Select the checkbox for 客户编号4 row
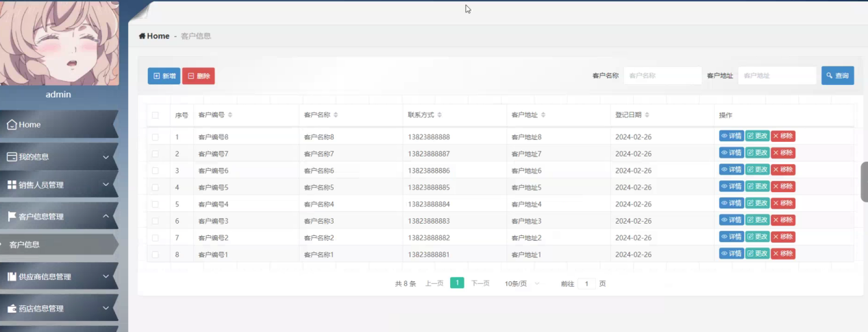The image size is (868, 332). 156,204
